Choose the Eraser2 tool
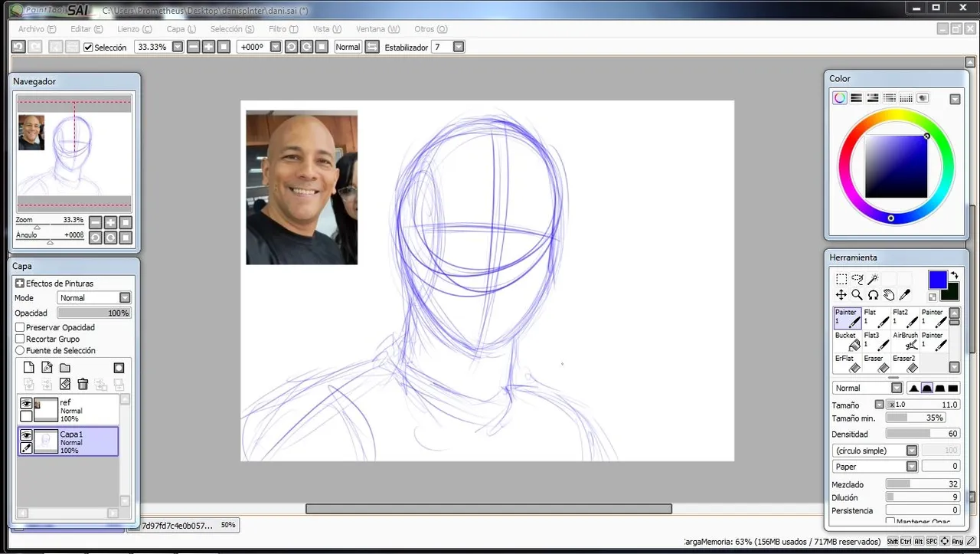 click(x=906, y=363)
